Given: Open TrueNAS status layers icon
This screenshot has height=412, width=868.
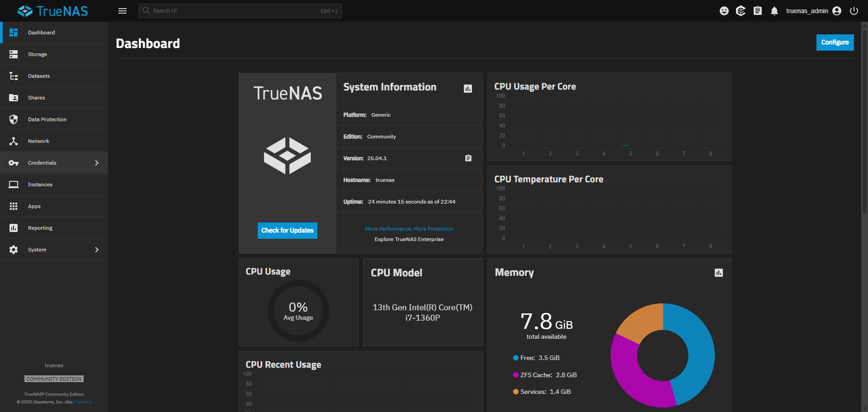Looking at the screenshot, I should [741, 11].
